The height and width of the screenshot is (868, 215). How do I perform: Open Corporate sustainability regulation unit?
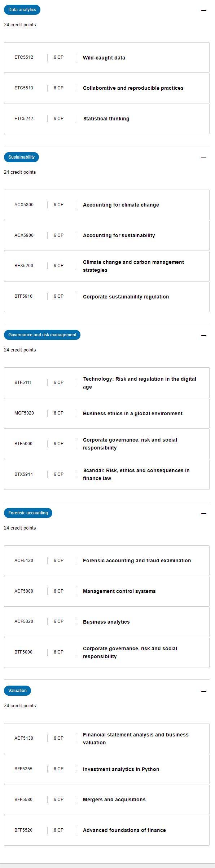(107, 297)
